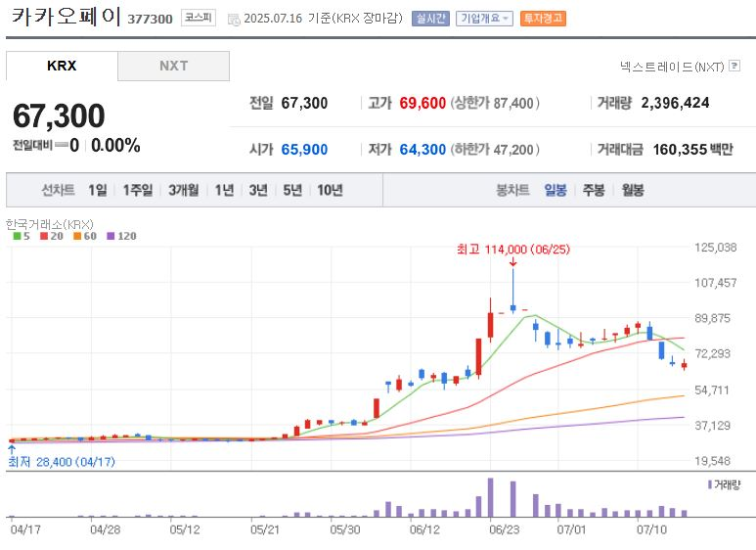Click the 상한가 87,400 upper limit text

point(495,103)
